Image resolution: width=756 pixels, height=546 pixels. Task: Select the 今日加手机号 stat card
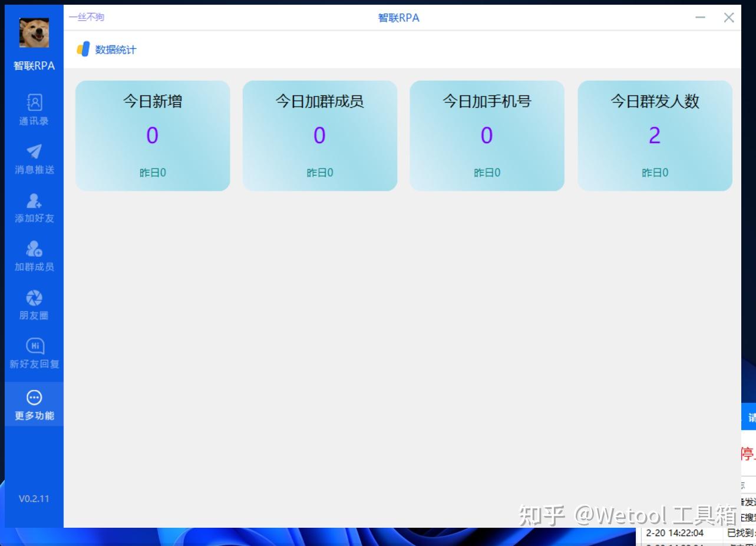(487, 136)
